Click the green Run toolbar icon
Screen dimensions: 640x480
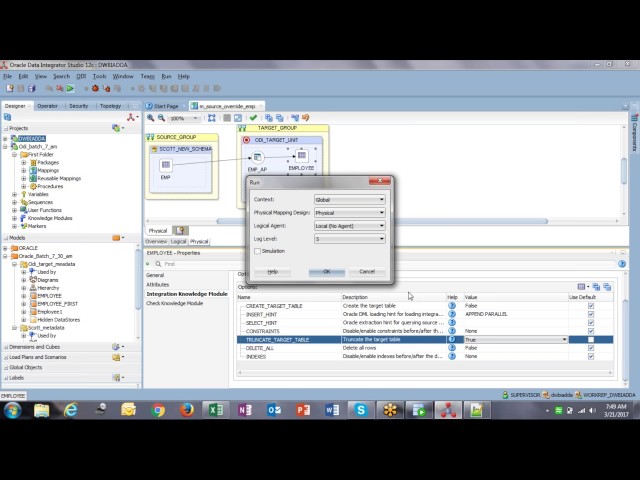coord(70,88)
